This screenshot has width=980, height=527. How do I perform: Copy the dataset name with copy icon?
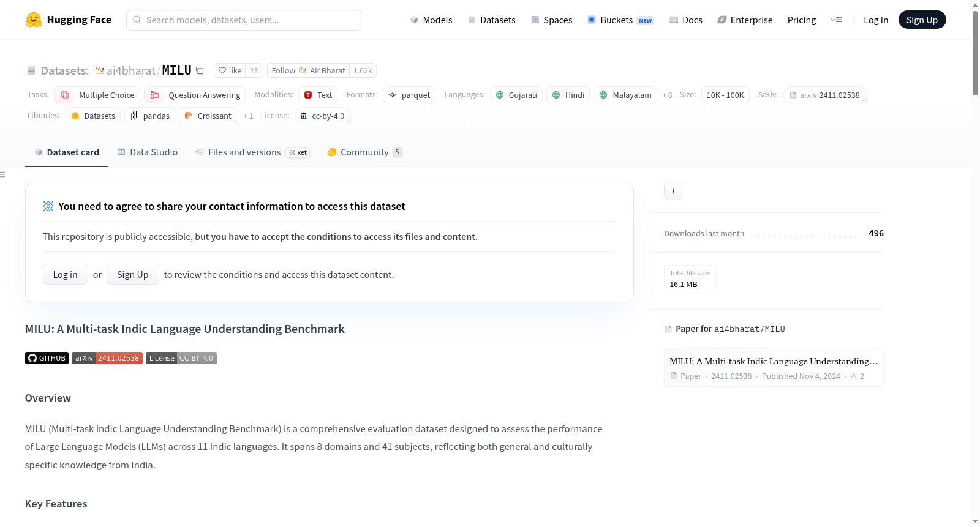pos(200,70)
